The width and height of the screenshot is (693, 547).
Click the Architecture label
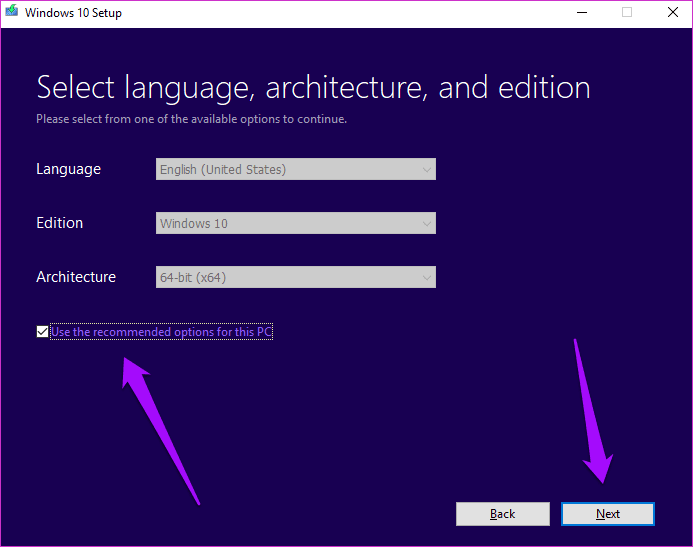point(76,277)
